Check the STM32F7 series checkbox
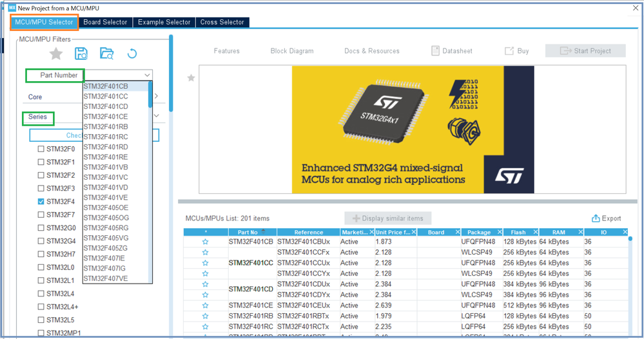644x339 pixels. [x=41, y=215]
